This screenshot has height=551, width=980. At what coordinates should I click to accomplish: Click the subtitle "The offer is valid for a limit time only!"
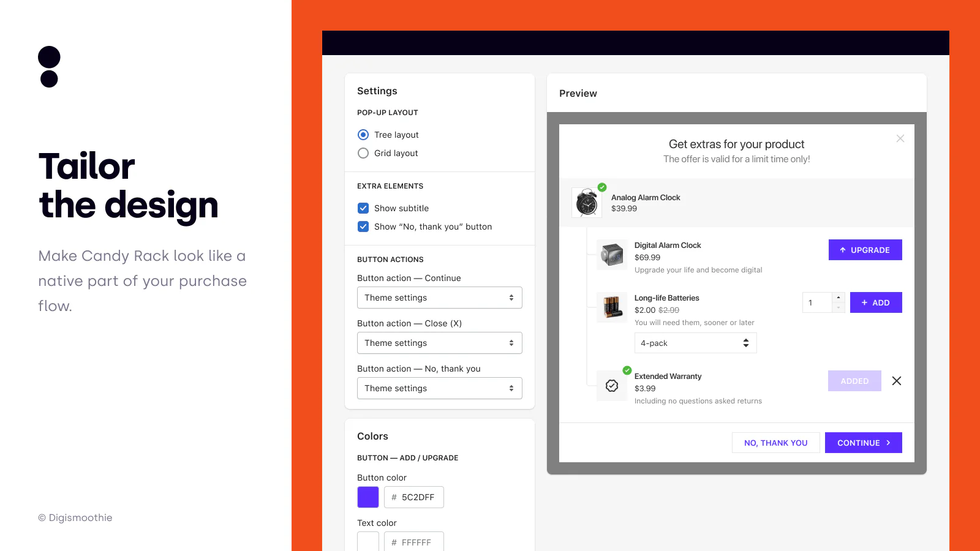click(736, 159)
